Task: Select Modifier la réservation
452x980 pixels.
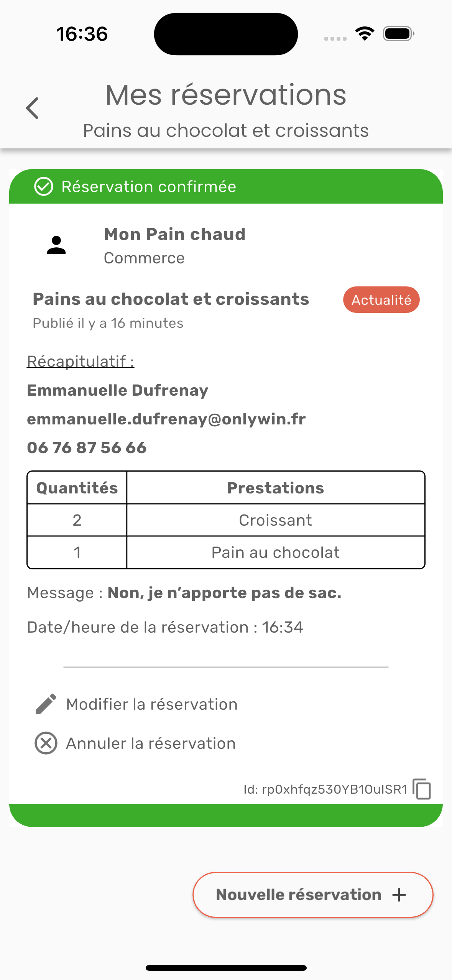Action: 152,704
